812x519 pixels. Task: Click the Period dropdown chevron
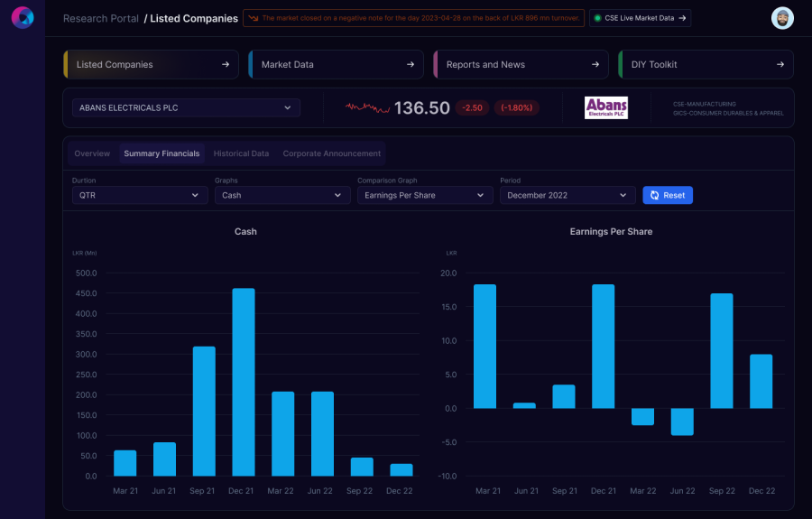[x=623, y=195]
